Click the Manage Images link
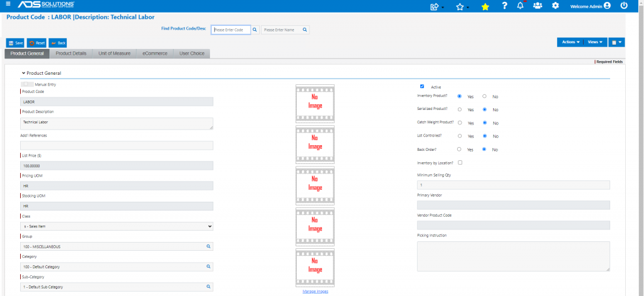The width and height of the screenshot is (644, 296). coord(315,292)
